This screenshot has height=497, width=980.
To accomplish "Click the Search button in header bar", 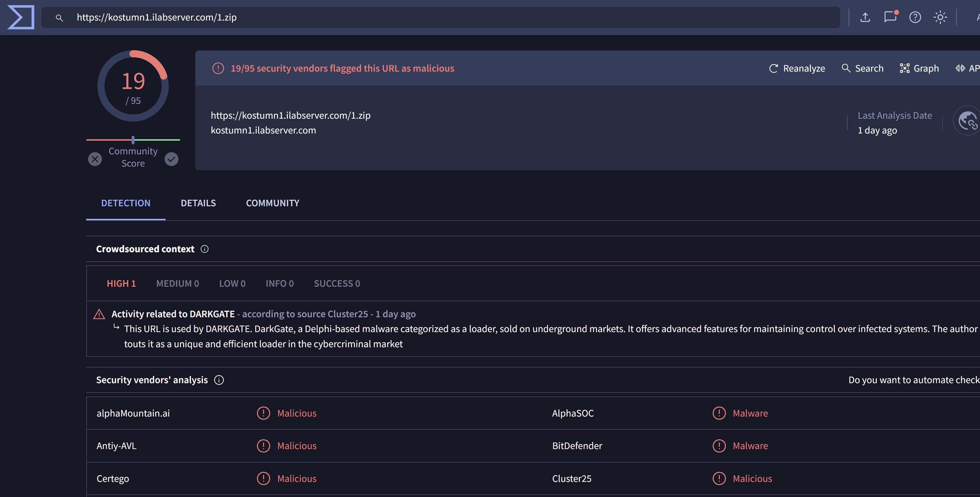I will click(x=862, y=68).
